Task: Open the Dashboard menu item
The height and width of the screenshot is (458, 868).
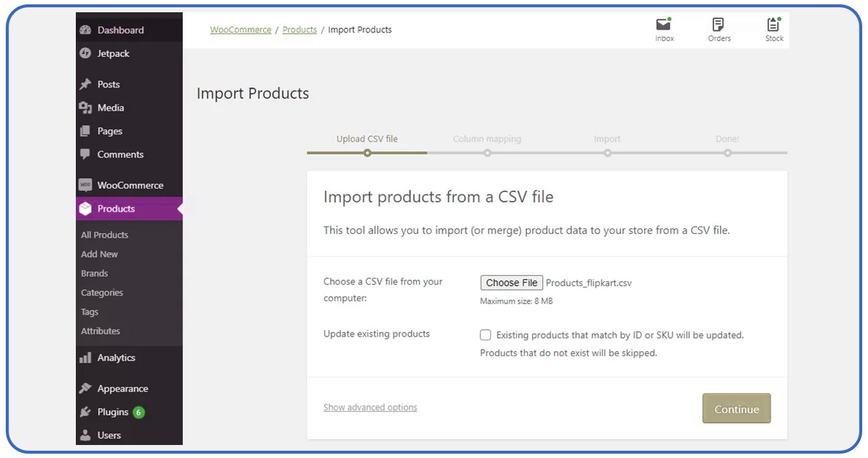Action: (x=129, y=30)
